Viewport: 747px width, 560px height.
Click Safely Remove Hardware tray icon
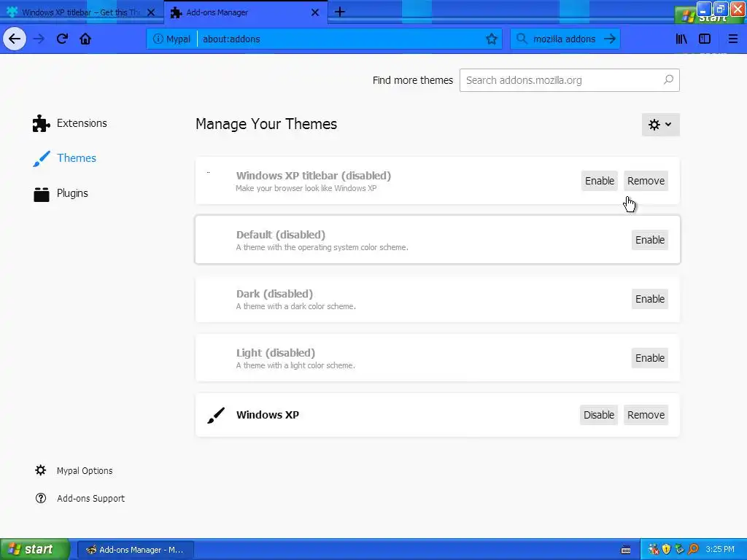point(679,550)
